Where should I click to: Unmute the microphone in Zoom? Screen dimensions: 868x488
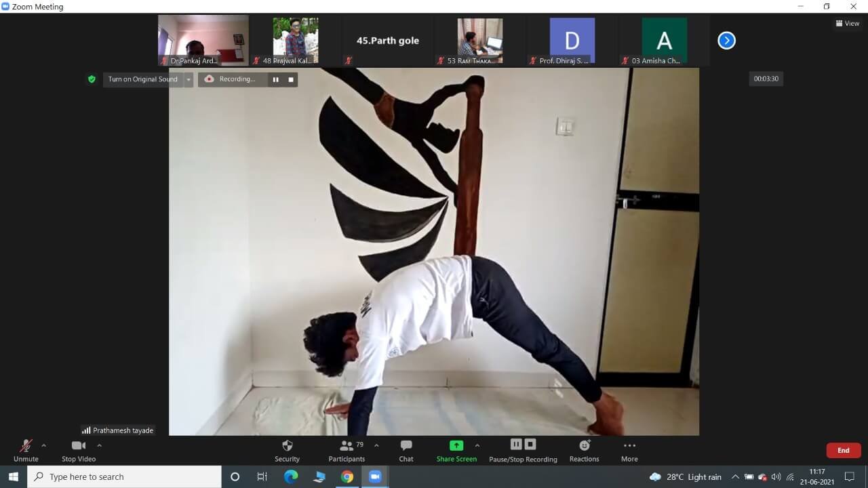26,451
